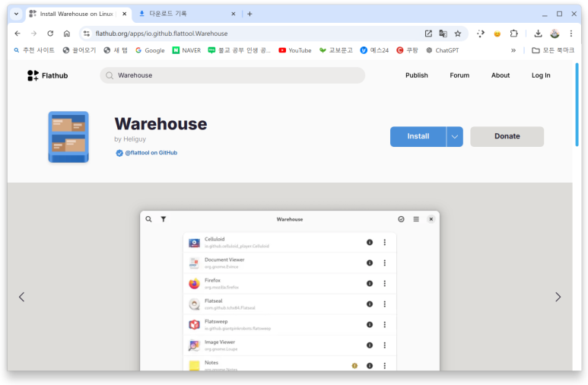Expand the Install options dropdown arrow

click(454, 137)
